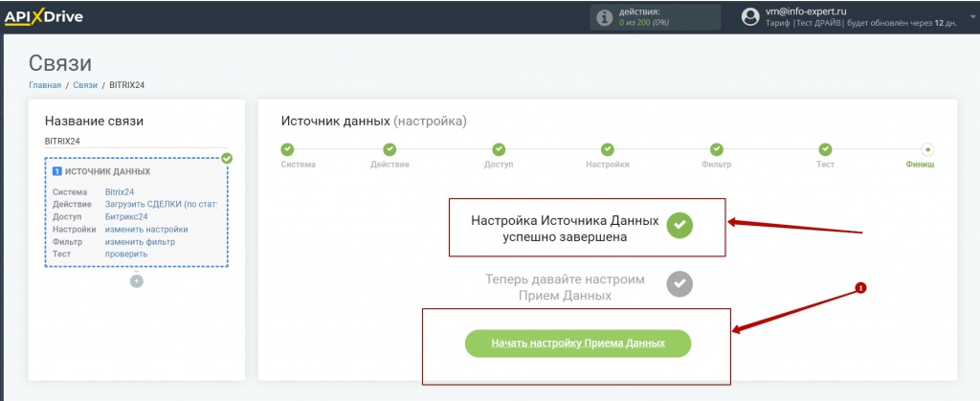
Task: Go to the Действие step
Action: point(390,149)
